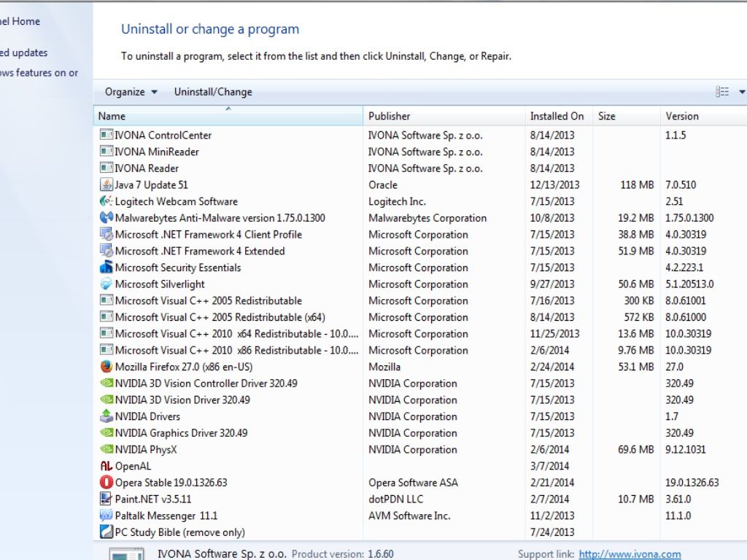Click the Uninstall/Change button

[x=213, y=92]
